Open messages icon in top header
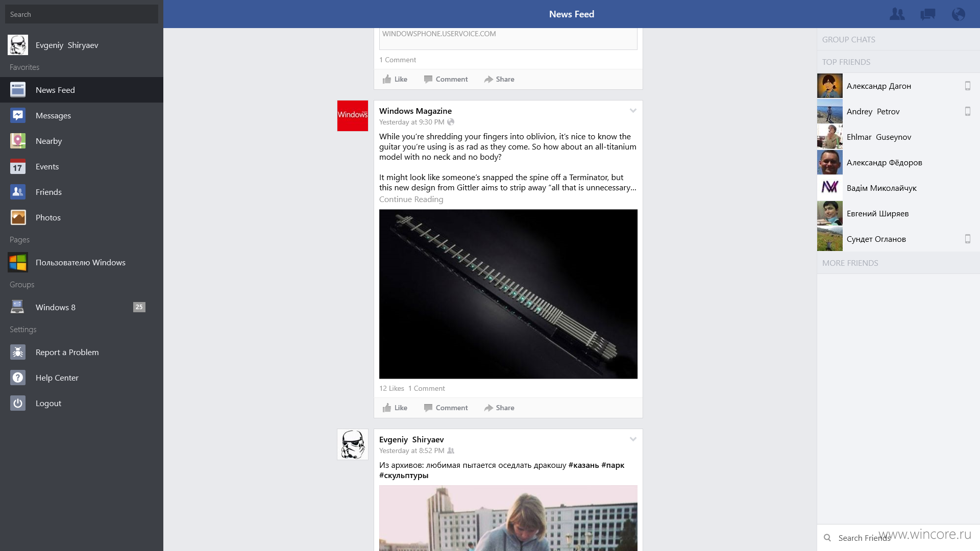The width and height of the screenshot is (980, 551). tap(927, 14)
